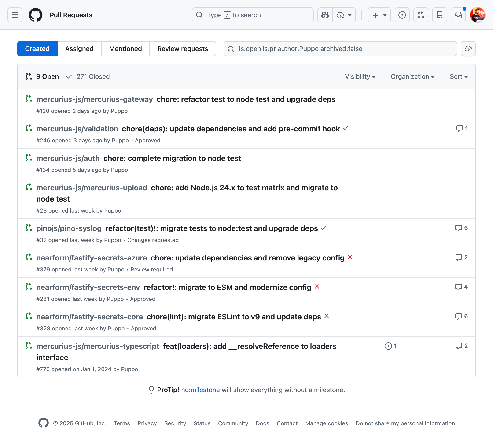The width and height of the screenshot is (493, 448).
Task: Open the Visibility dropdown
Action: (360, 76)
